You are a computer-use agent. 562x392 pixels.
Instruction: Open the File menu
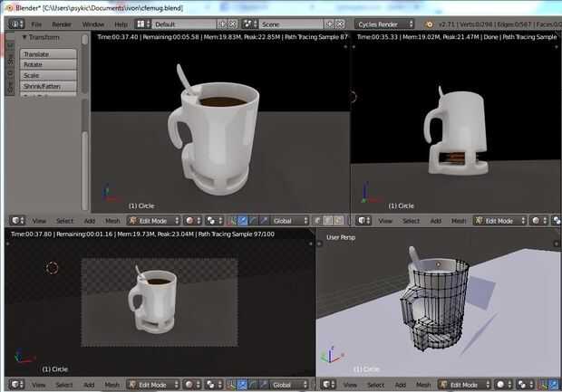tap(36, 24)
